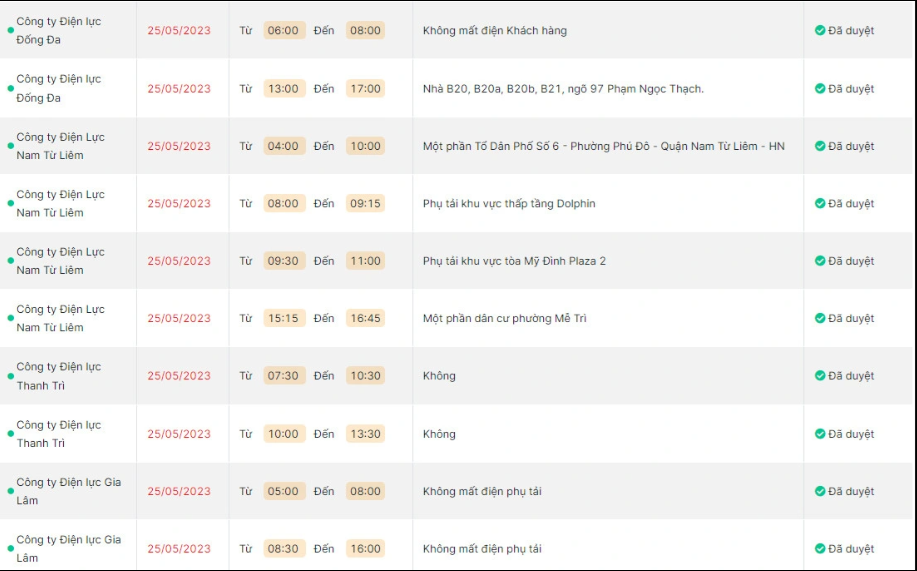Click the green dot in the 07:30 Thanh Trì row

click(11, 376)
